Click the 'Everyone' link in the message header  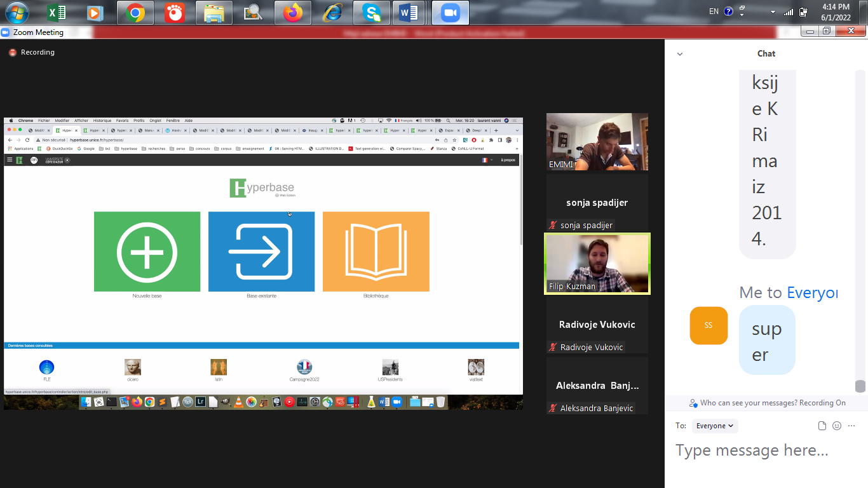(811, 292)
